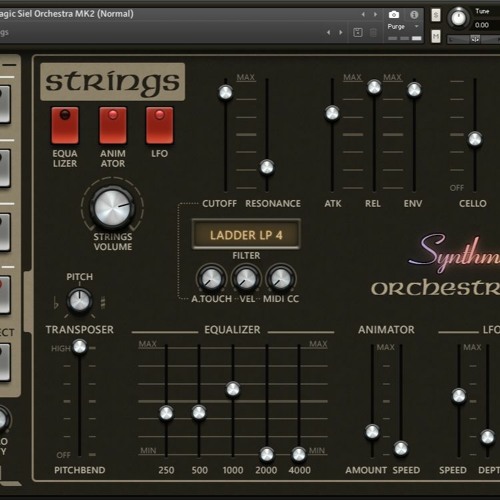Toggle the Equalizer red button
Viewport: 500px width, 500px height.
tap(65, 125)
